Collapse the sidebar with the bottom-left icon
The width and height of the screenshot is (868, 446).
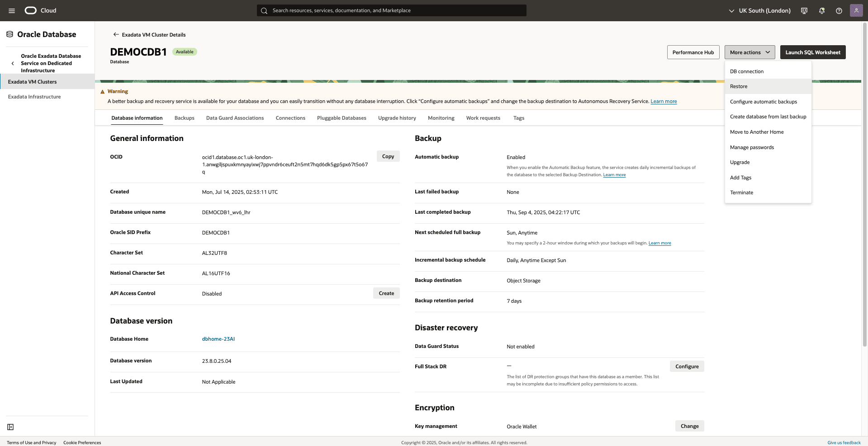10,427
